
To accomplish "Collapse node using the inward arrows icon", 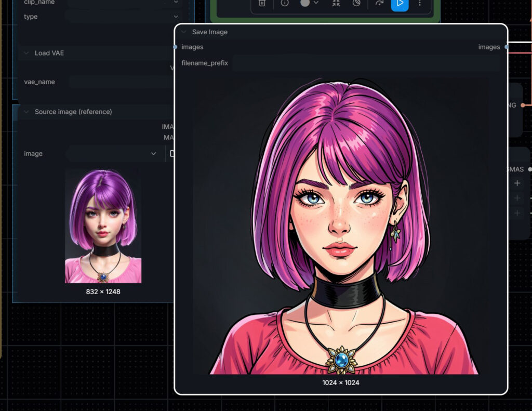I will pyautogui.click(x=336, y=3).
